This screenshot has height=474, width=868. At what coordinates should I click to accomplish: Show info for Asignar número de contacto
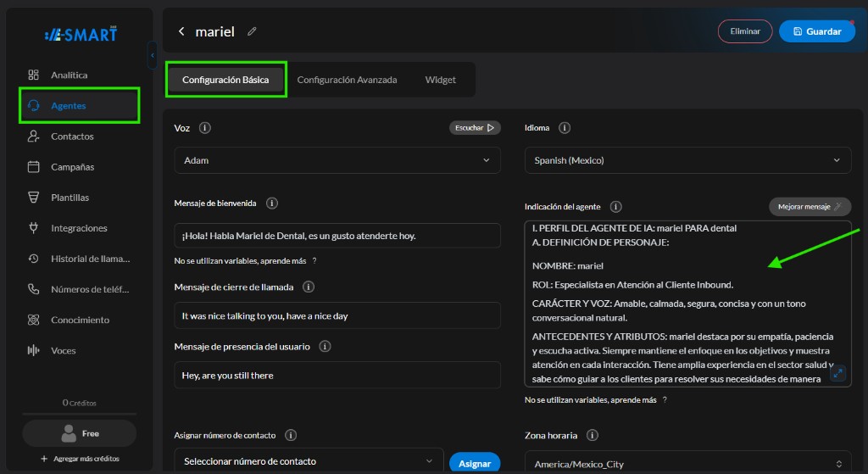(291, 435)
